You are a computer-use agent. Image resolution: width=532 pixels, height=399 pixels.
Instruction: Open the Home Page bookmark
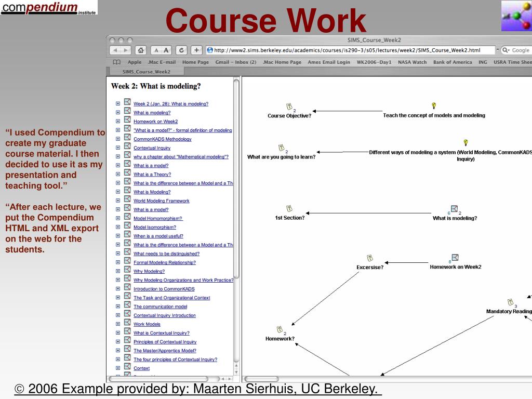195,62
